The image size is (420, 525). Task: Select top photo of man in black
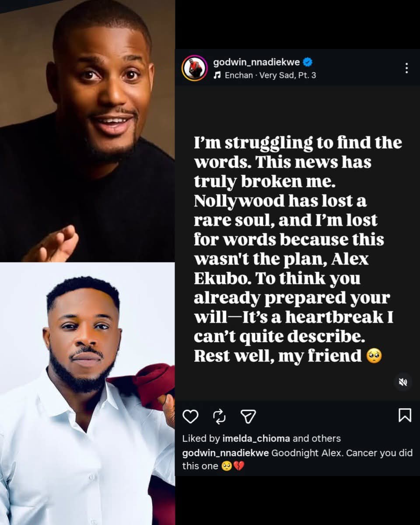click(x=87, y=131)
